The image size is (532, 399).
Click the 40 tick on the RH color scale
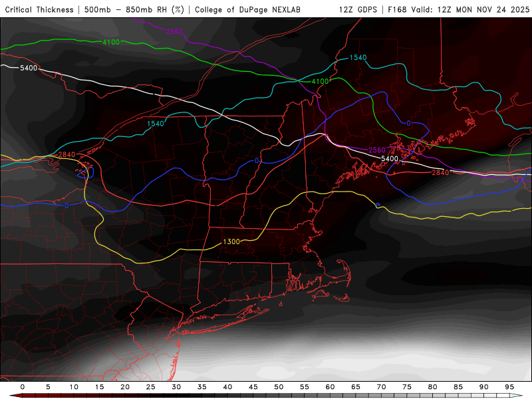coord(227,387)
